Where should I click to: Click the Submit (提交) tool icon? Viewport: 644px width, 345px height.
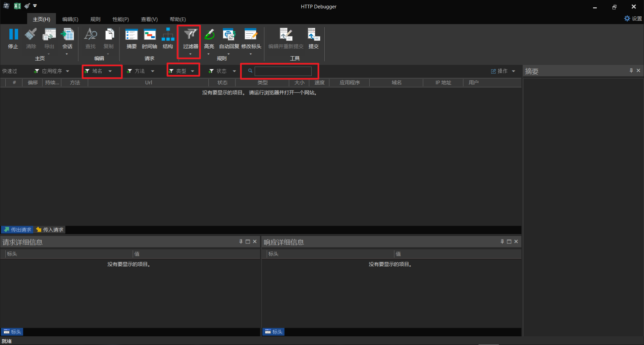pyautogui.click(x=313, y=34)
